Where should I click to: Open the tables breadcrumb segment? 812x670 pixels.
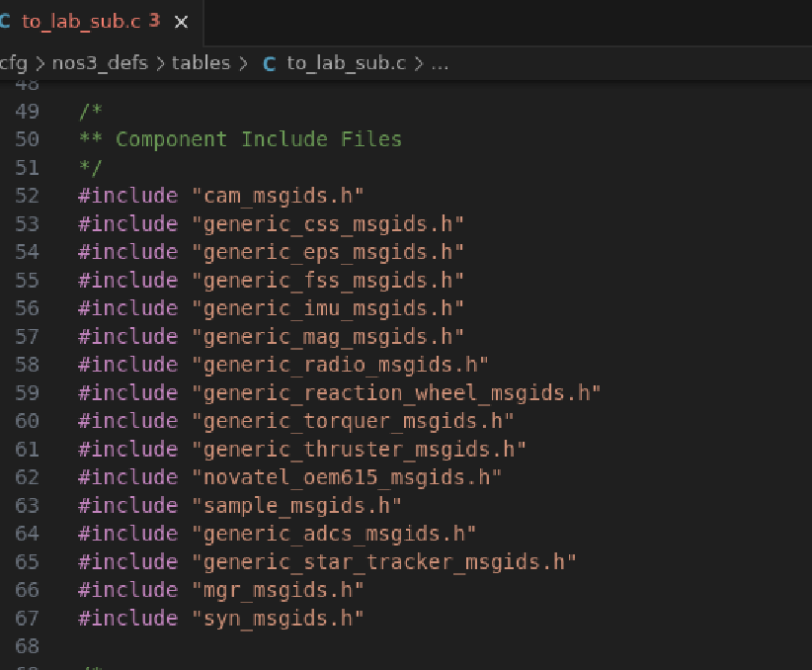(x=201, y=63)
